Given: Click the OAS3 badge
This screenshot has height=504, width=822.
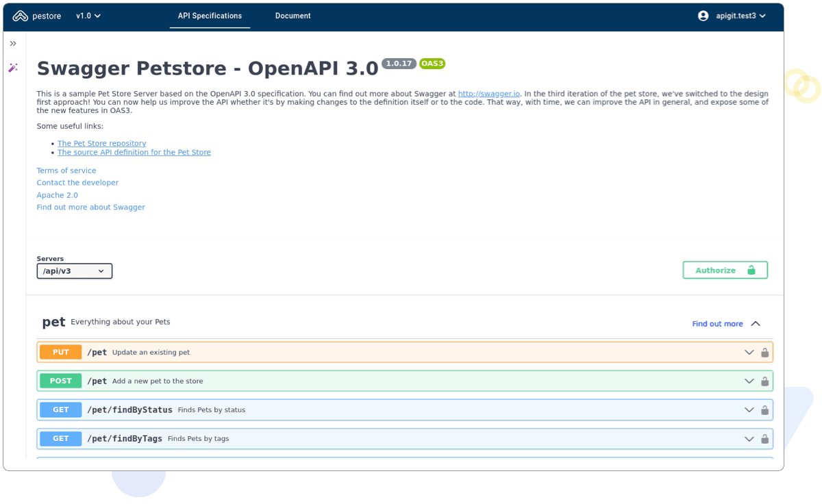Looking at the screenshot, I should [x=432, y=64].
